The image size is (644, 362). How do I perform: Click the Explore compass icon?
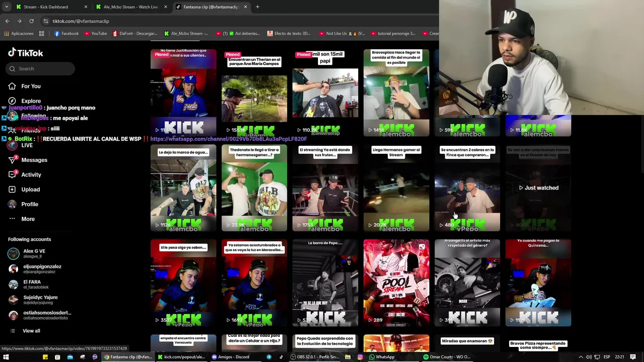[12, 101]
